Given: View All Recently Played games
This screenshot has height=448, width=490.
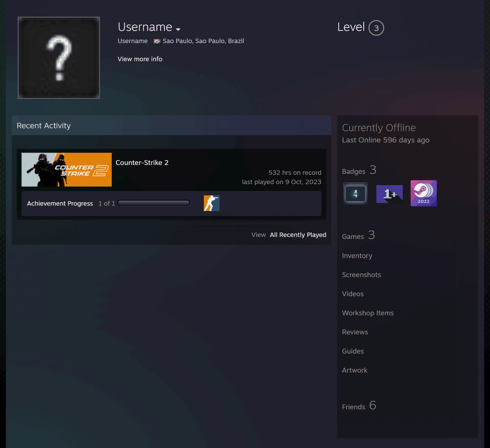Looking at the screenshot, I should tap(298, 235).
